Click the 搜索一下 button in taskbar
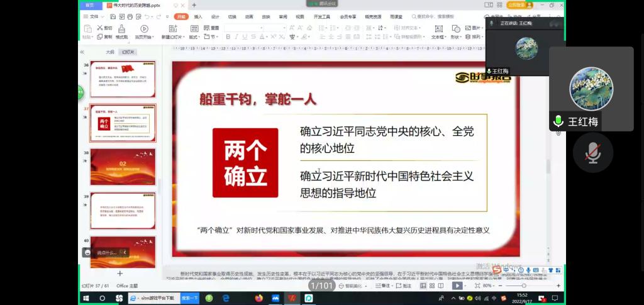644x305 pixels. click(x=189, y=298)
